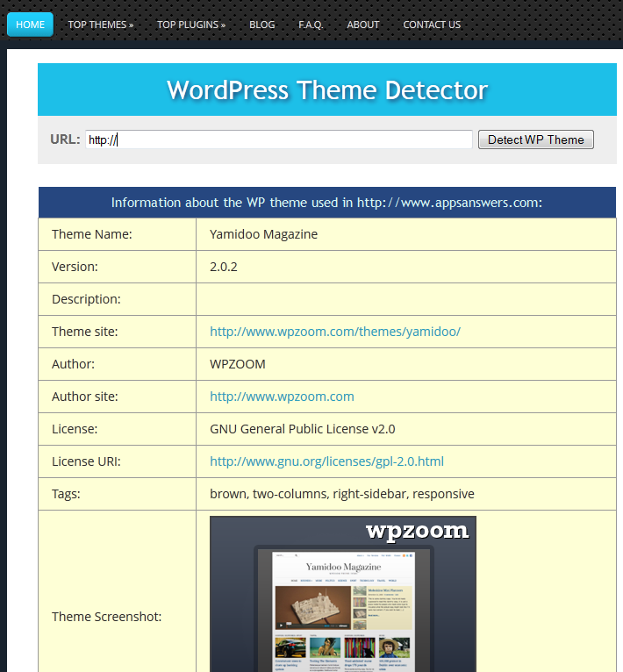The image size is (623, 672).
Task: Select the version value 2.0.2
Action: [224, 267]
